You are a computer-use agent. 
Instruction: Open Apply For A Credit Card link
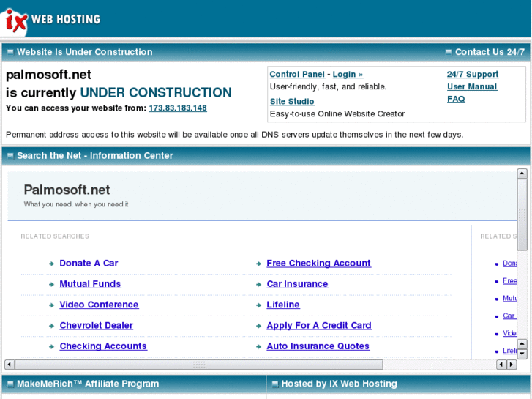tap(319, 325)
